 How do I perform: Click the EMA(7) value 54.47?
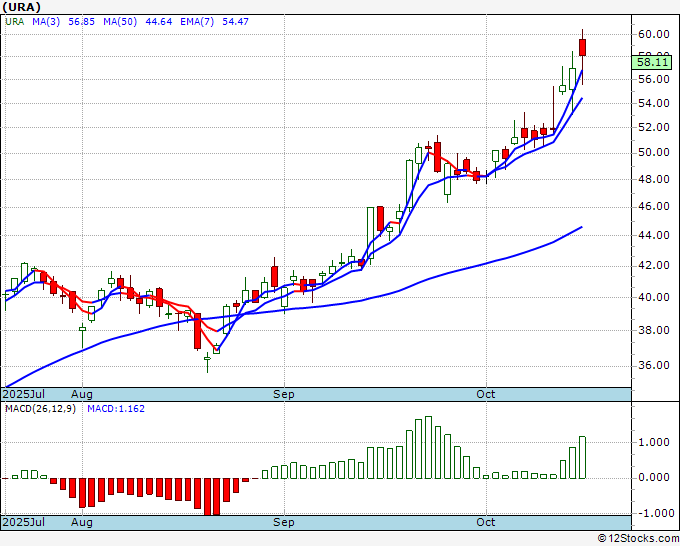pyautogui.click(x=235, y=22)
